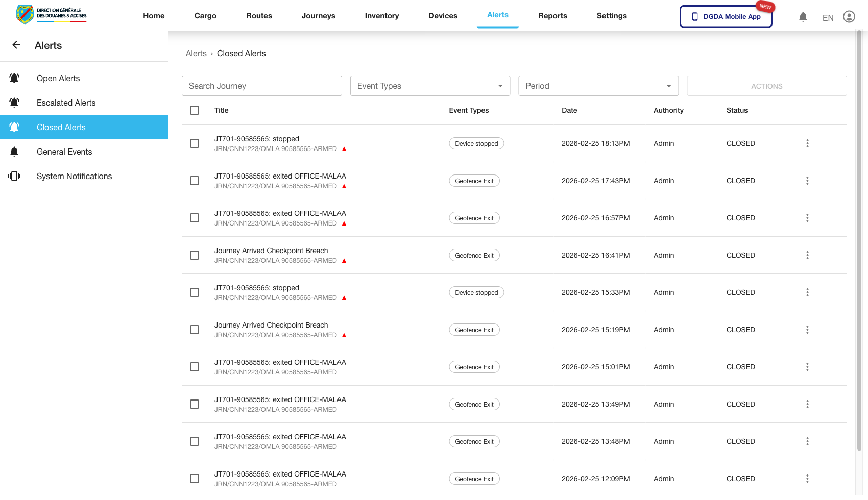
Task: Navigate to the Devices menu item
Action: coord(443,16)
